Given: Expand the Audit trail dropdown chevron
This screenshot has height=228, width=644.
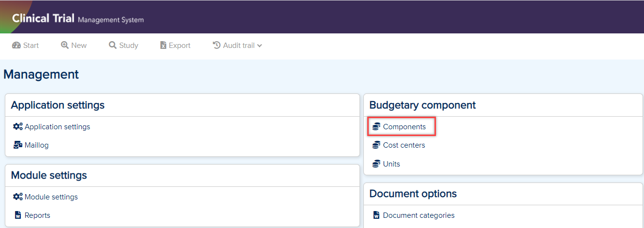Looking at the screenshot, I should [259, 46].
